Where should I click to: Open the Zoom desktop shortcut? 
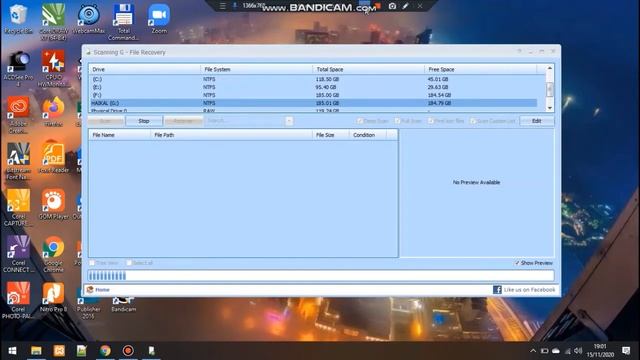pyautogui.click(x=159, y=19)
